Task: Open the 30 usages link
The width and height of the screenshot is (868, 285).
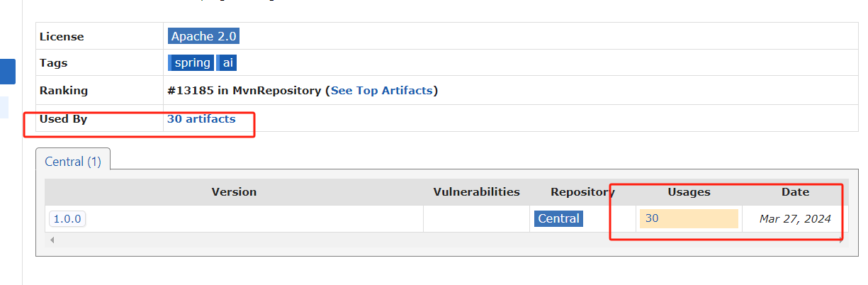Action: coord(652,218)
